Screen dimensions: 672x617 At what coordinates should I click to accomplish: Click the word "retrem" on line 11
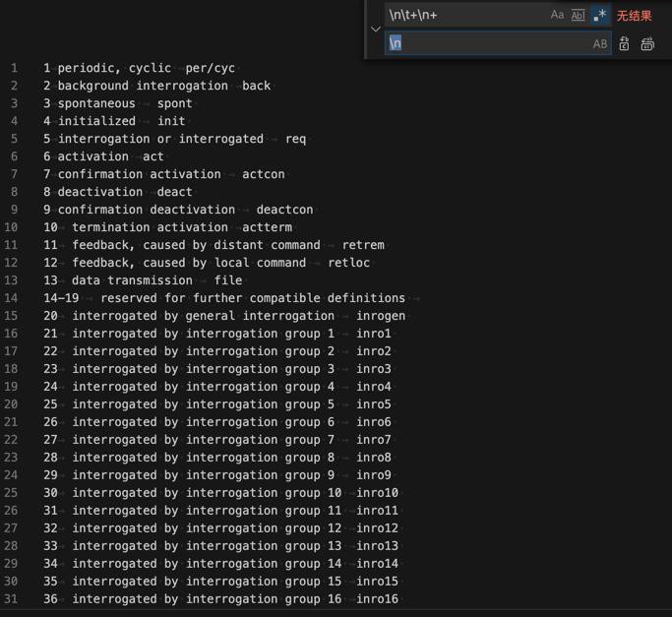(x=363, y=245)
